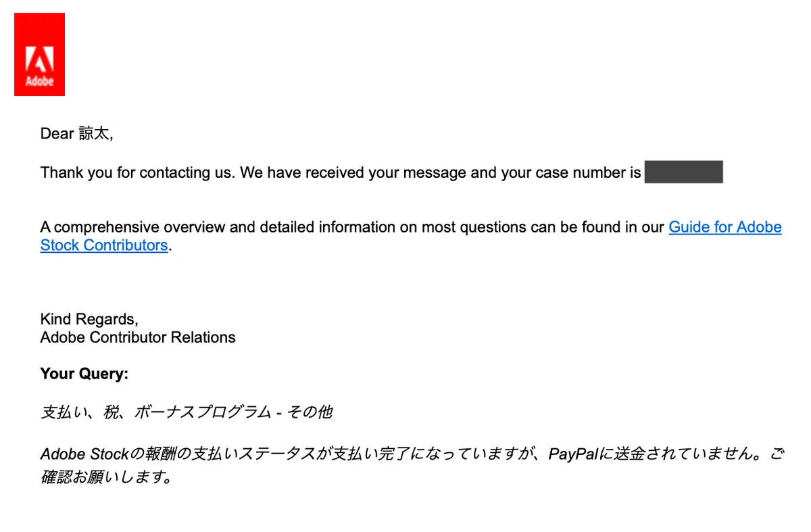Click the white A emblem in logo
The width and height of the screenshot is (811, 532).
click(39, 60)
